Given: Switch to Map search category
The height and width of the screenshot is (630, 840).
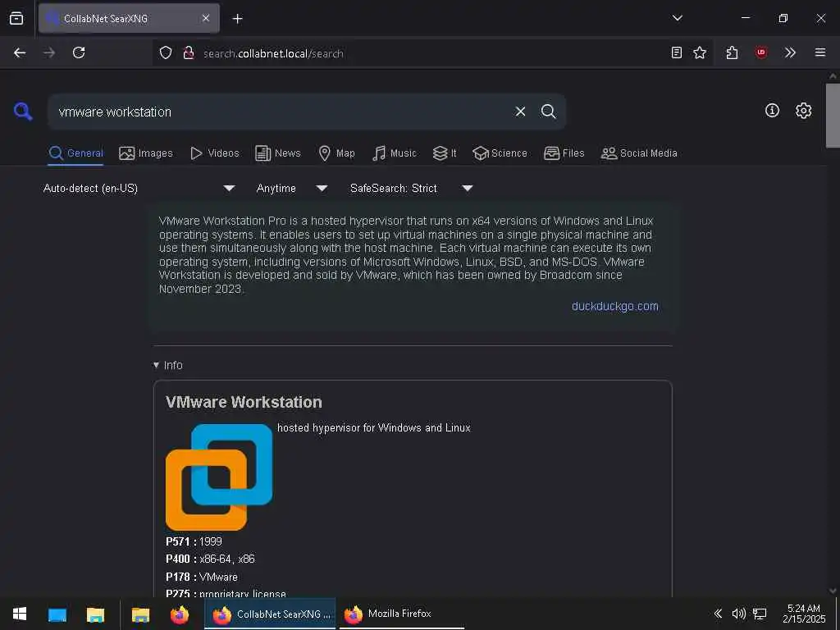Looking at the screenshot, I should click(336, 153).
